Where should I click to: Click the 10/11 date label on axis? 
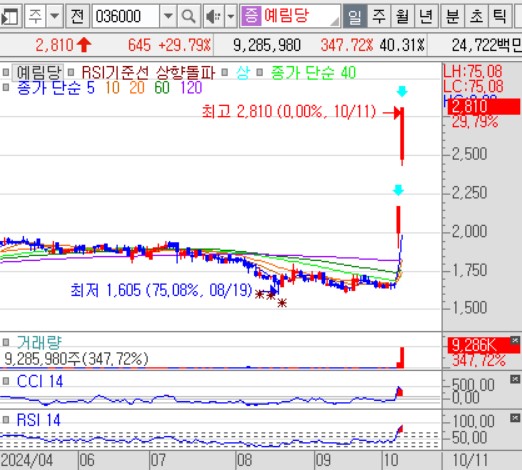470,460
